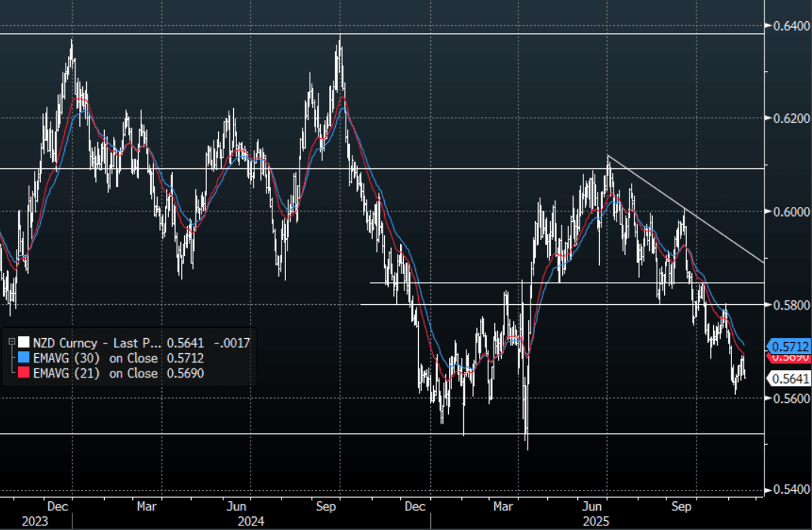Click the white NZD Curncy legend swatch
The height and width of the screenshot is (530, 812).
[23, 343]
